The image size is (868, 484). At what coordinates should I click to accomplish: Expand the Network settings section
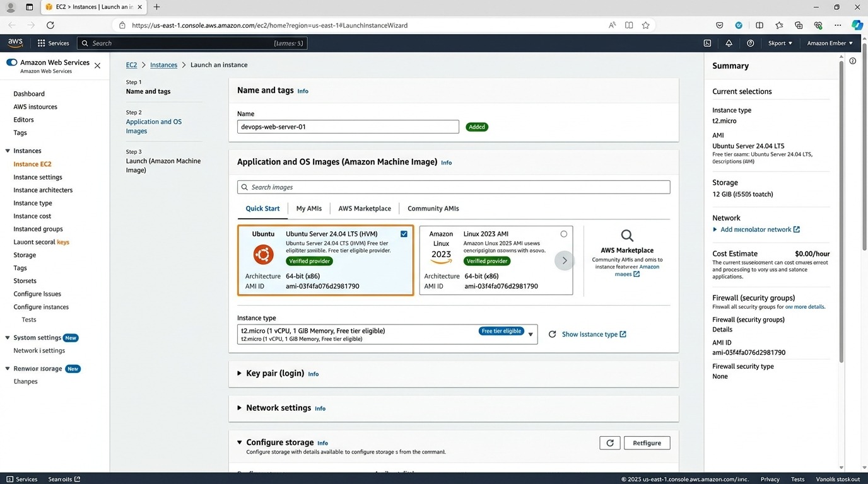coord(239,408)
